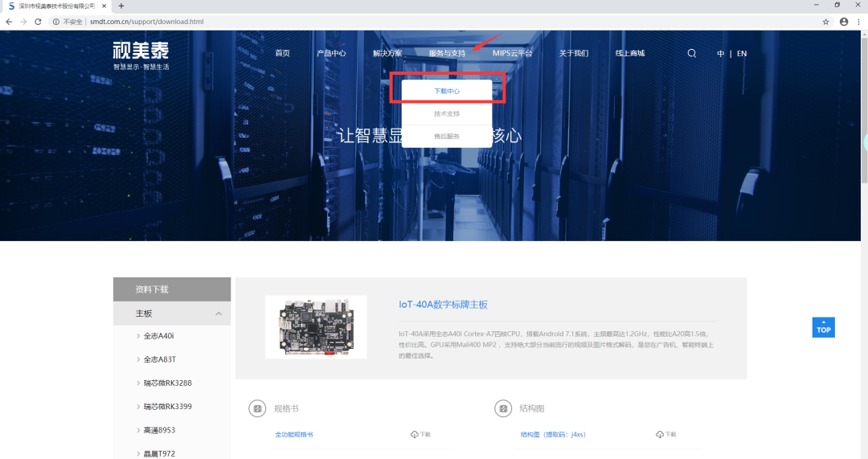Open 产品中心 in navigation bar

coord(331,53)
